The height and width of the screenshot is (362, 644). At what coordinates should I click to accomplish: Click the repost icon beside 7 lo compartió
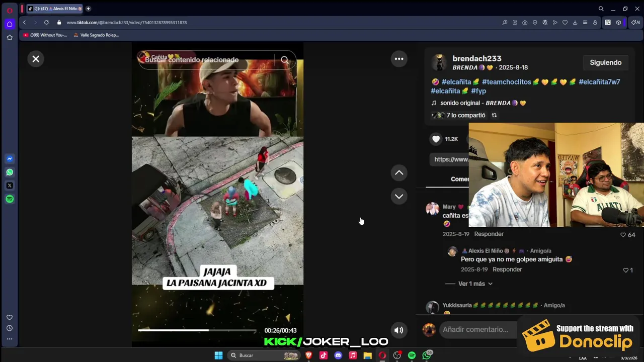point(494,115)
